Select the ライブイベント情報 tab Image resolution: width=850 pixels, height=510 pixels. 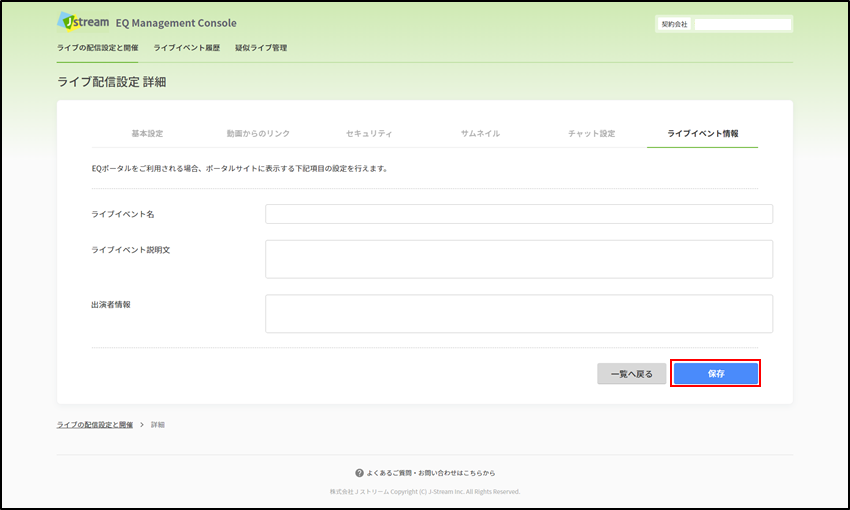click(703, 133)
